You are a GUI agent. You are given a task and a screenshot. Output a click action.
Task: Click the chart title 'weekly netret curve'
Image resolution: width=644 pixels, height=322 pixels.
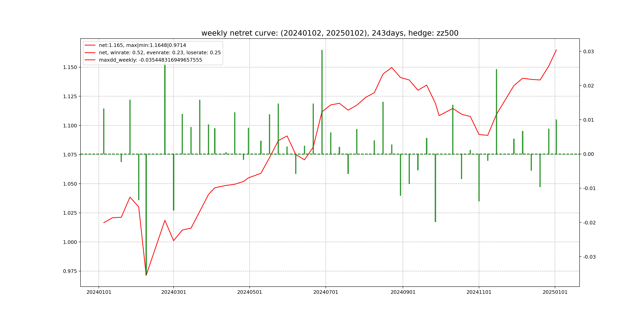pos(330,33)
